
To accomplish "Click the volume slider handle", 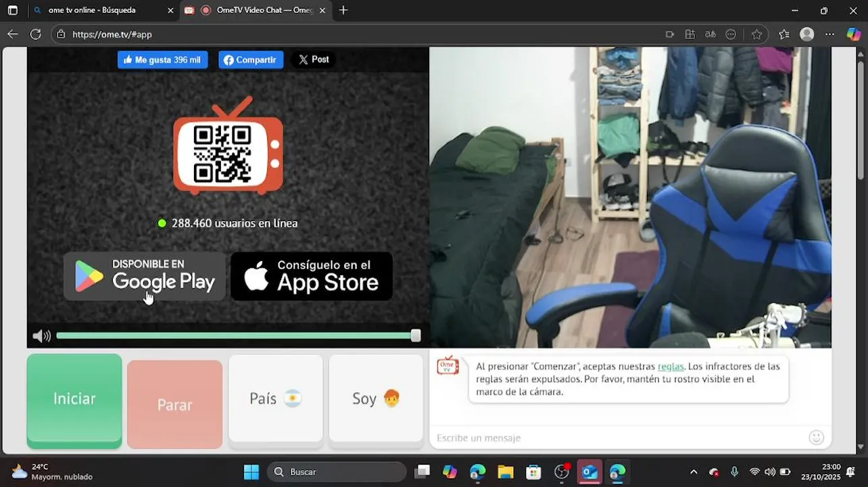I will point(416,335).
